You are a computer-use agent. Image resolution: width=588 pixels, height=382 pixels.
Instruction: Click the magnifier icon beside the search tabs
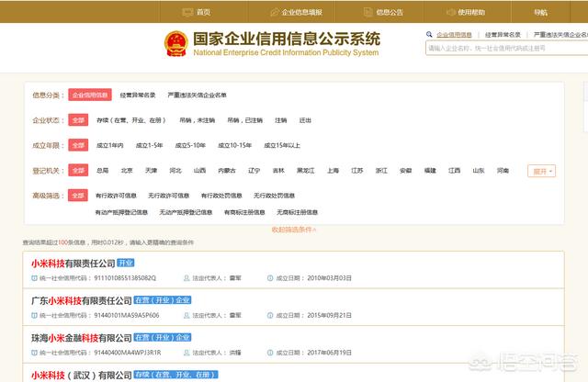(x=429, y=35)
